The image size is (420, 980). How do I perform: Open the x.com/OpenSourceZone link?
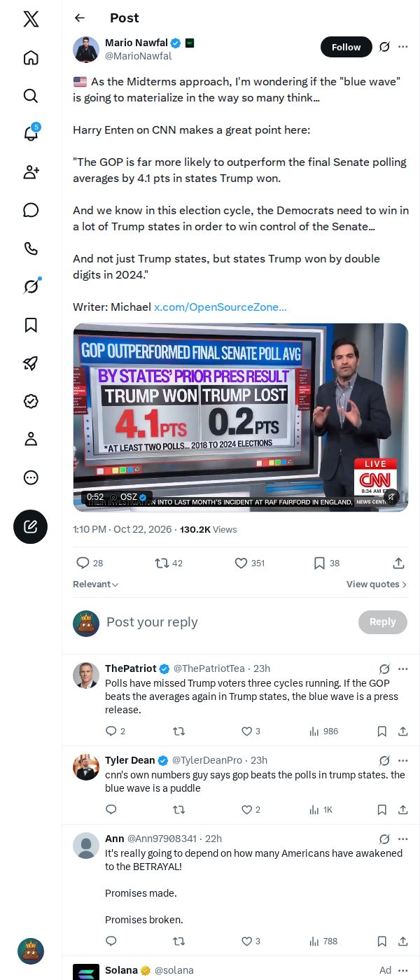pyautogui.click(x=220, y=307)
